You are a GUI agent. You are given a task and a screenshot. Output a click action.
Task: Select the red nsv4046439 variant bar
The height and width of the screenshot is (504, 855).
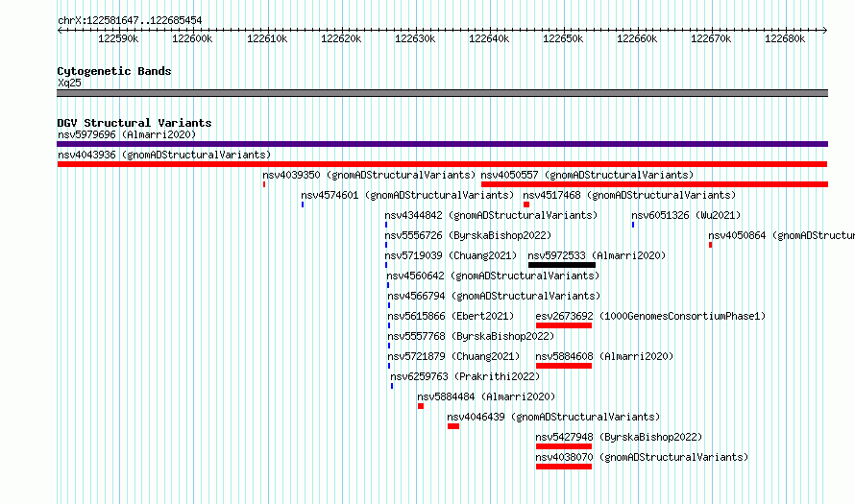[x=453, y=426]
